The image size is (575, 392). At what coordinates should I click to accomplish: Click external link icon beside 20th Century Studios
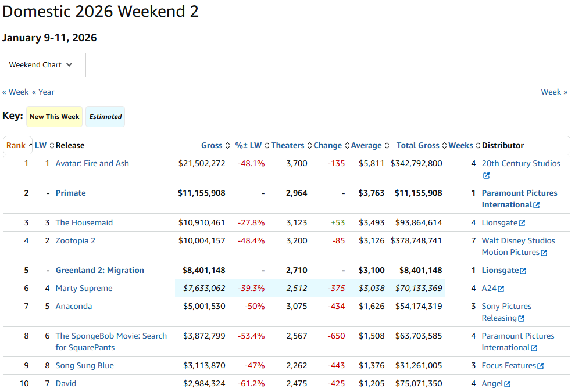tap(486, 175)
